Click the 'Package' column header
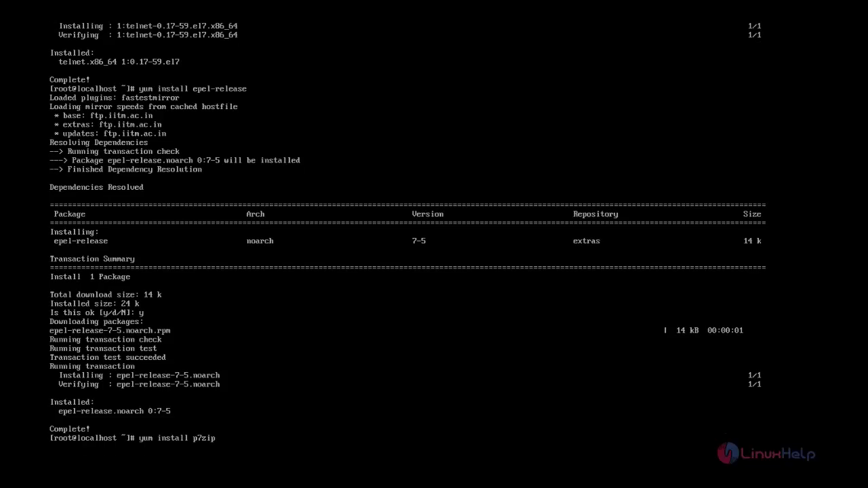The image size is (868, 488). pos(70,214)
